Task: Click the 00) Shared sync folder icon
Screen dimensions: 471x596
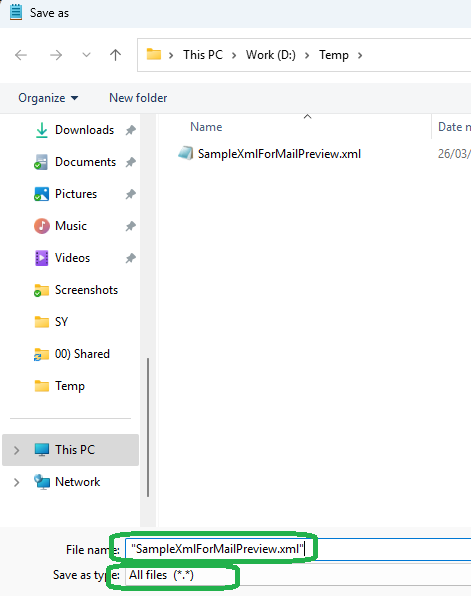Action: pyautogui.click(x=41, y=354)
